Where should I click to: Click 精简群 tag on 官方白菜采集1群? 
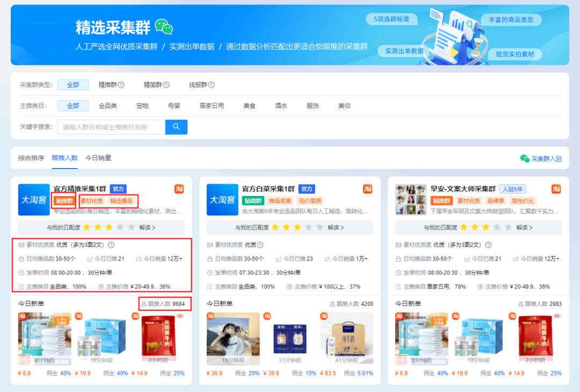click(x=253, y=201)
